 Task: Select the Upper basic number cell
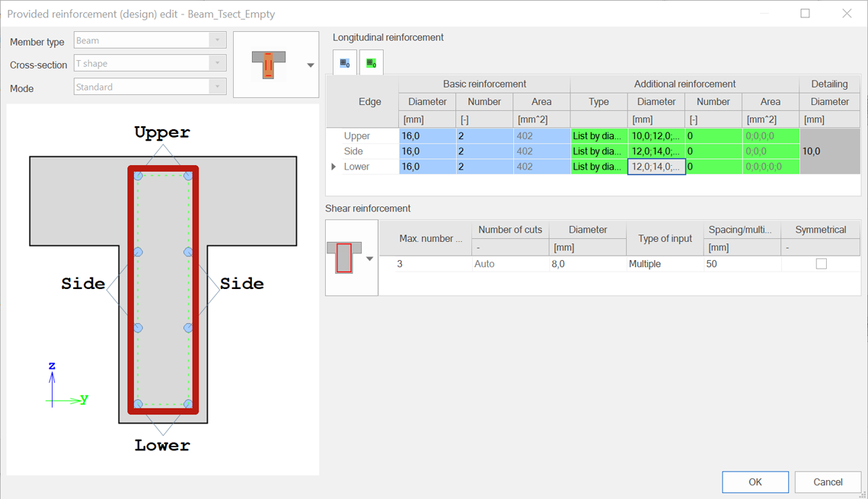coord(485,135)
